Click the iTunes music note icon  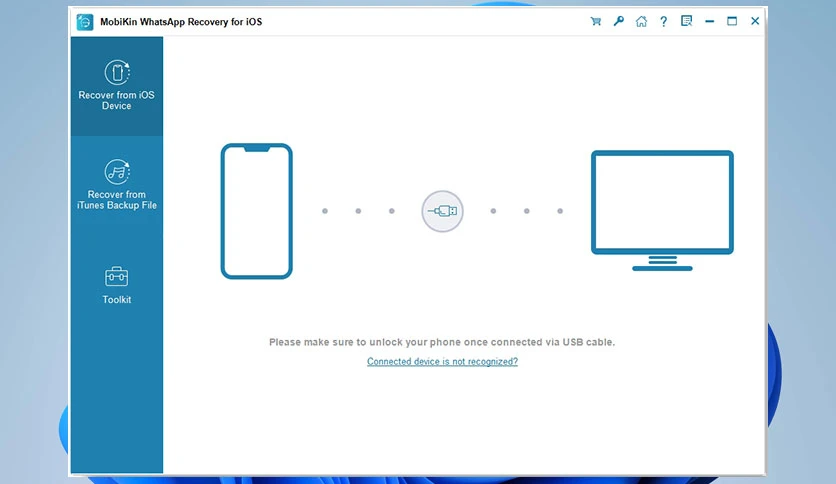(x=117, y=171)
